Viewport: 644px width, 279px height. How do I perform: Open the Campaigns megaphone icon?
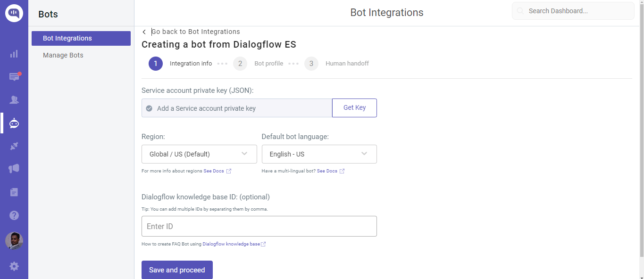14,169
